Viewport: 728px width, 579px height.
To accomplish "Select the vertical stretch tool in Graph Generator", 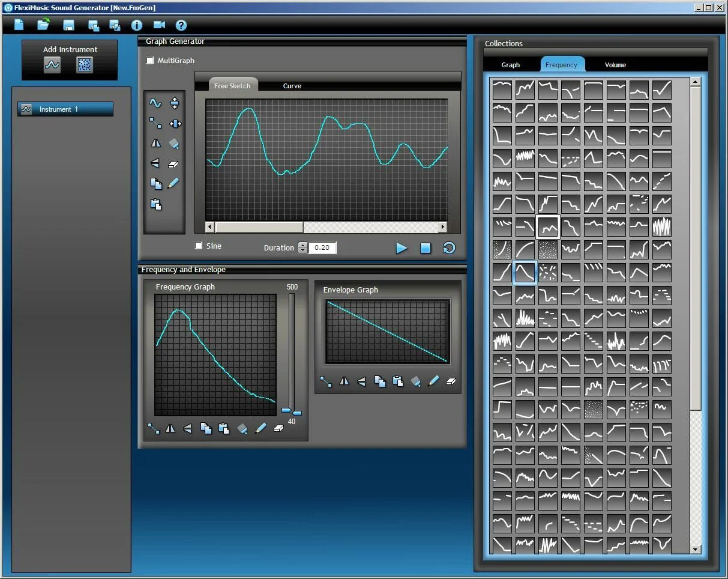I will 175,103.
